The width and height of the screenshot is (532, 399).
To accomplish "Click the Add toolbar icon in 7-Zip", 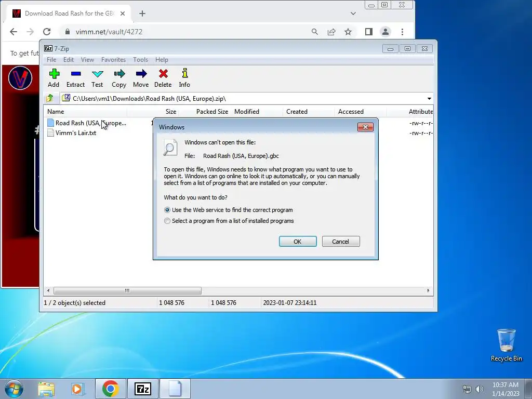I will click(54, 78).
